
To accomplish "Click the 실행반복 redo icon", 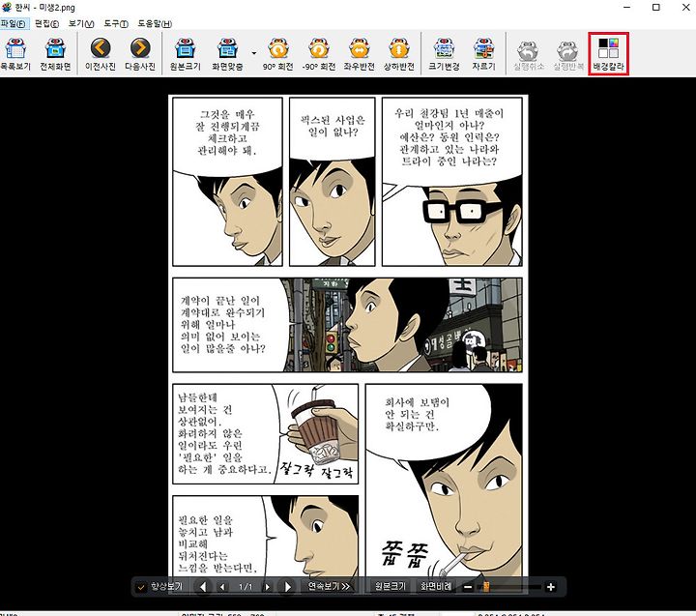I will [x=568, y=54].
